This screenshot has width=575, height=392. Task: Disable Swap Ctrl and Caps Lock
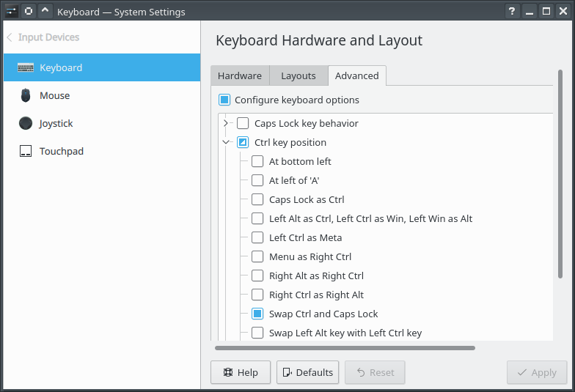point(257,314)
